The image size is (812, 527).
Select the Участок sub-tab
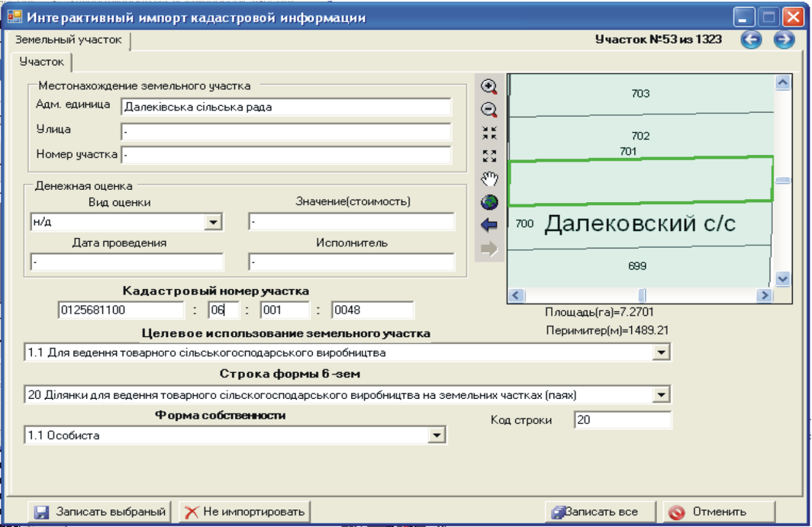[41, 62]
